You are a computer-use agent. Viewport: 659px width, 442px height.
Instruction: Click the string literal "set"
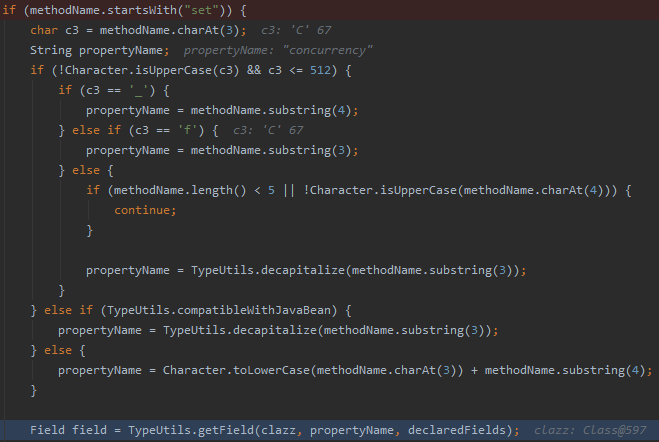click(x=201, y=10)
